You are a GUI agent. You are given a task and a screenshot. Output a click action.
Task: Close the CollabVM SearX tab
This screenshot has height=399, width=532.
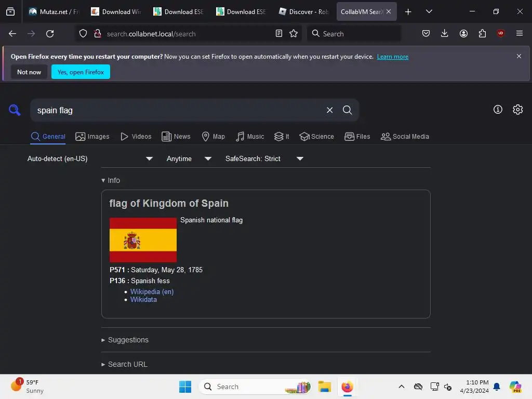coord(389,11)
